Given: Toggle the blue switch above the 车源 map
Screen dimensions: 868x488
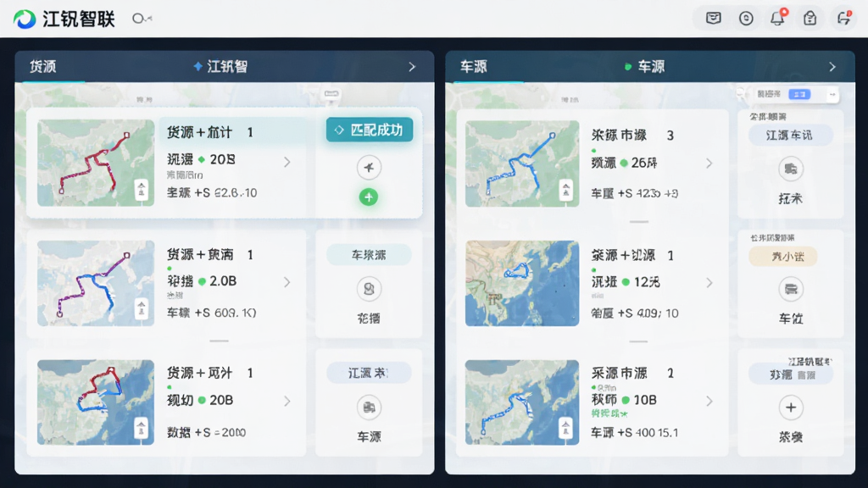Looking at the screenshot, I should [799, 95].
